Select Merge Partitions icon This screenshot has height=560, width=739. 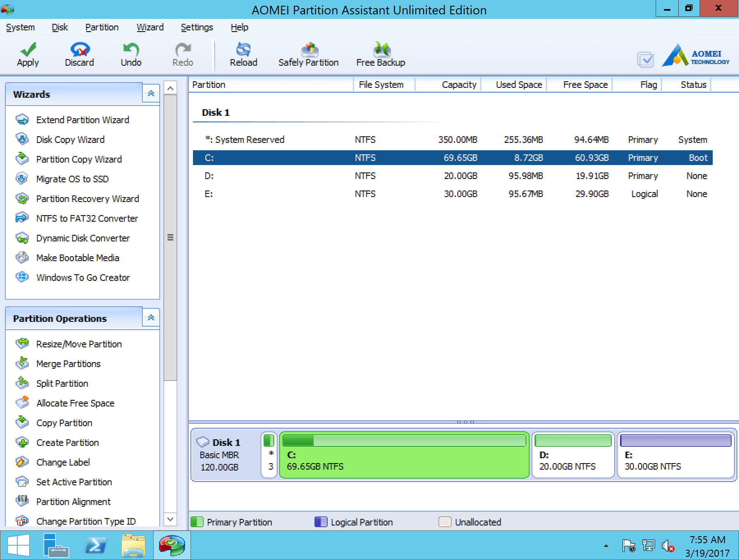tap(22, 363)
